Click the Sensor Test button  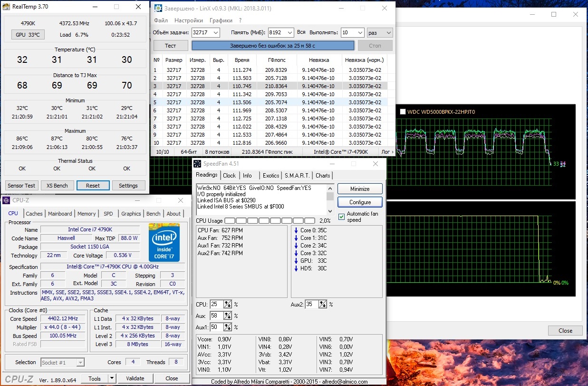pyautogui.click(x=22, y=186)
